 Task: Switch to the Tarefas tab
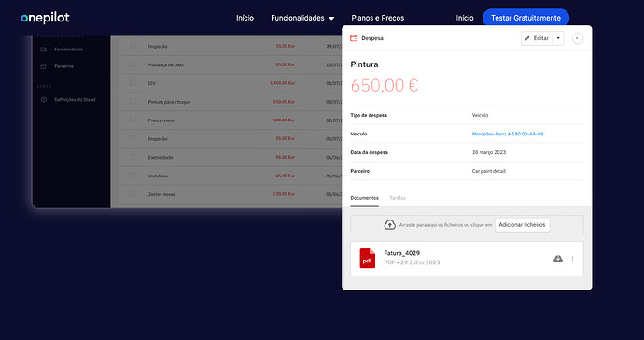pos(398,198)
